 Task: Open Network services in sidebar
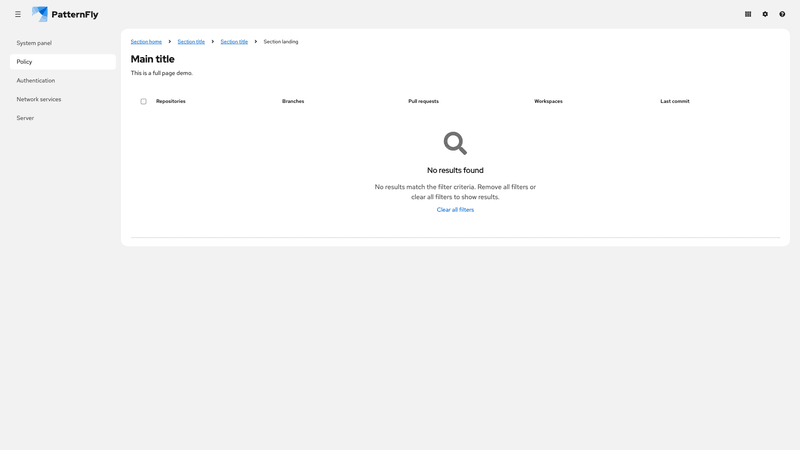[x=39, y=99]
